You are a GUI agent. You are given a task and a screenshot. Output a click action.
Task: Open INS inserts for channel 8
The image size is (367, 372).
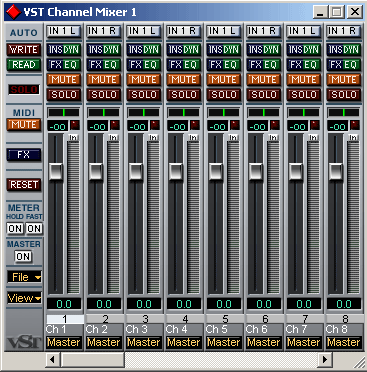click(x=335, y=50)
